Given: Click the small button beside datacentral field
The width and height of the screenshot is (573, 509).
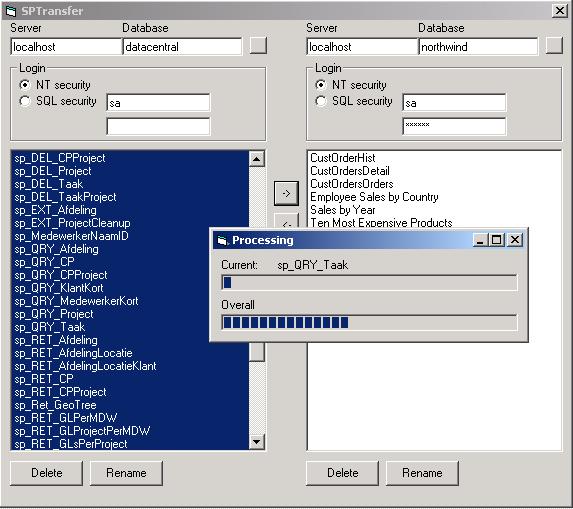Looking at the screenshot, I should [258, 46].
